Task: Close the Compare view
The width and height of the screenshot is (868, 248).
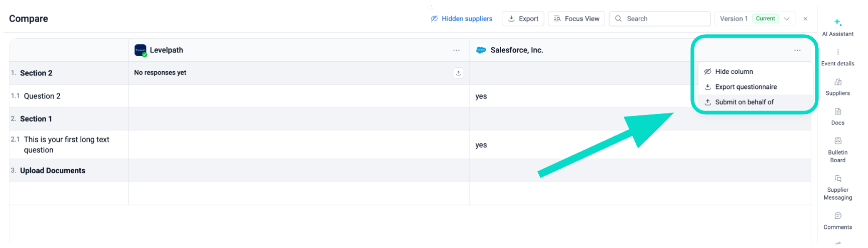Action: point(805,19)
